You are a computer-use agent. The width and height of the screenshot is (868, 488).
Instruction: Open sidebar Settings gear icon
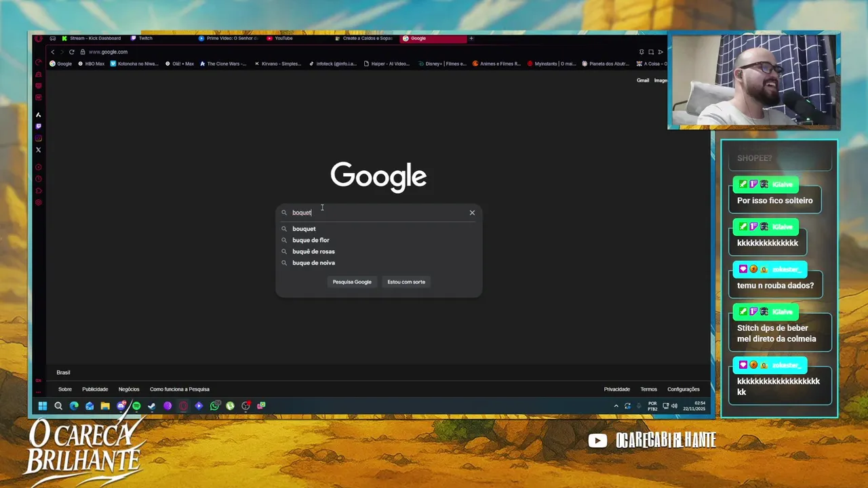pyautogui.click(x=39, y=202)
